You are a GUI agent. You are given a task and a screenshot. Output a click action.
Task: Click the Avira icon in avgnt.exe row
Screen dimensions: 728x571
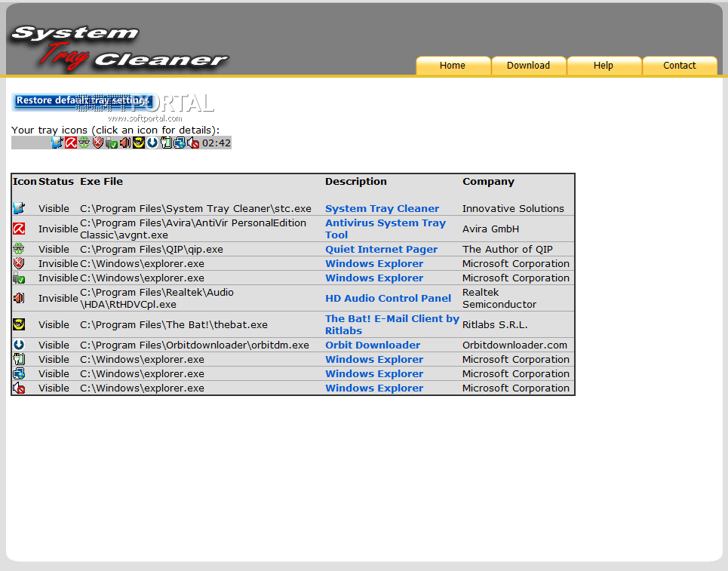point(19,229)
